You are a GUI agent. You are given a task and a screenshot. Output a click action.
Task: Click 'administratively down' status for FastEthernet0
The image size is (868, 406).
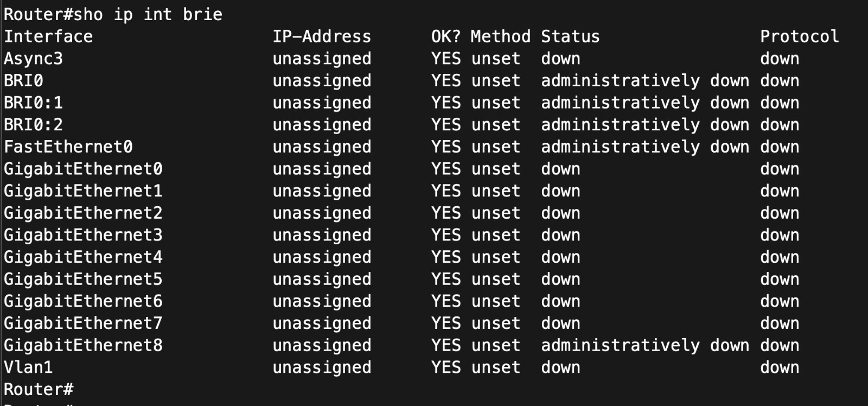(645, 147)
